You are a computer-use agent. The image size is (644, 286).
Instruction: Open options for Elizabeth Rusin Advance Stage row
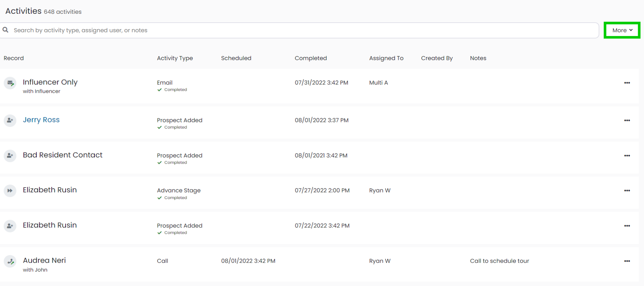point(627,190)
